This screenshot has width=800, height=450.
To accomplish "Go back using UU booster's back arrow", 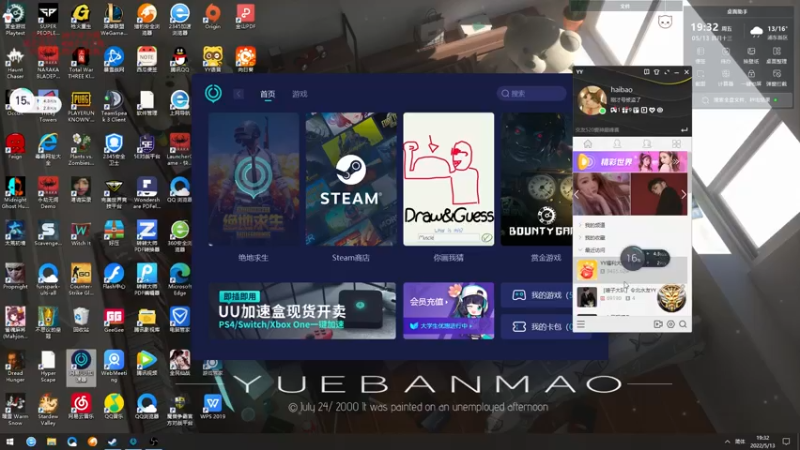I will click(238, 94).
